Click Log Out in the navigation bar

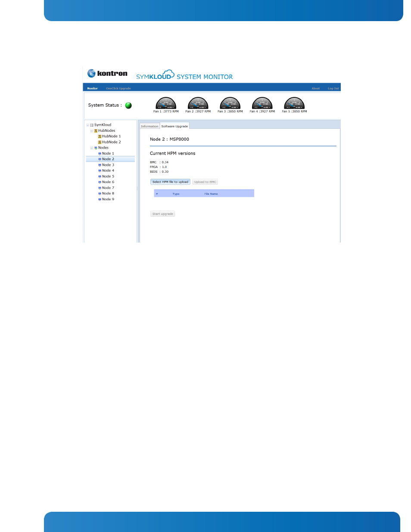pos(333,88)
